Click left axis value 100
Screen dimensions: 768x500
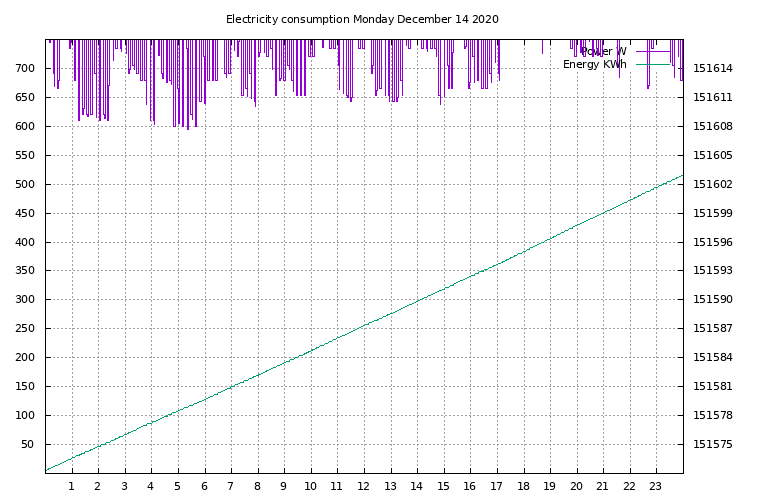tap(25, 415)
